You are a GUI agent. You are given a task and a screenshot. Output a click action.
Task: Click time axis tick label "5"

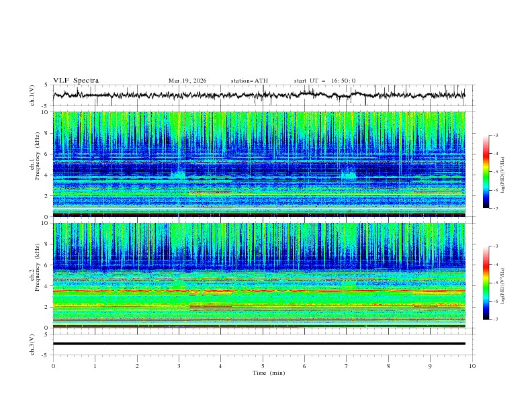(263, 366)
